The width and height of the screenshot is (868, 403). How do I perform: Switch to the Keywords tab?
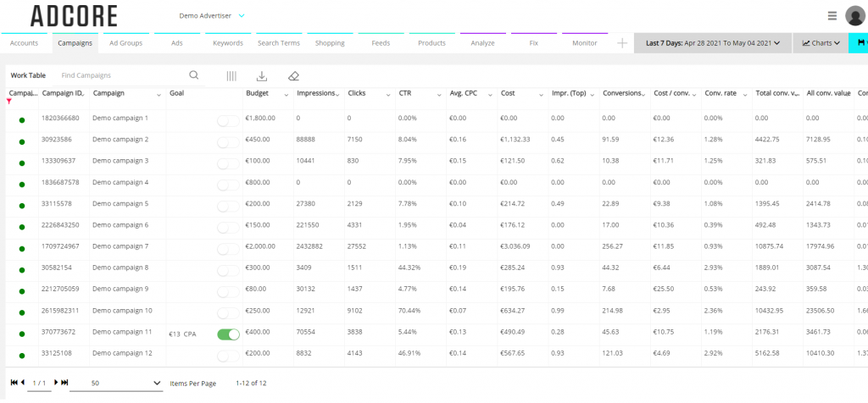(x=227, y=43)
